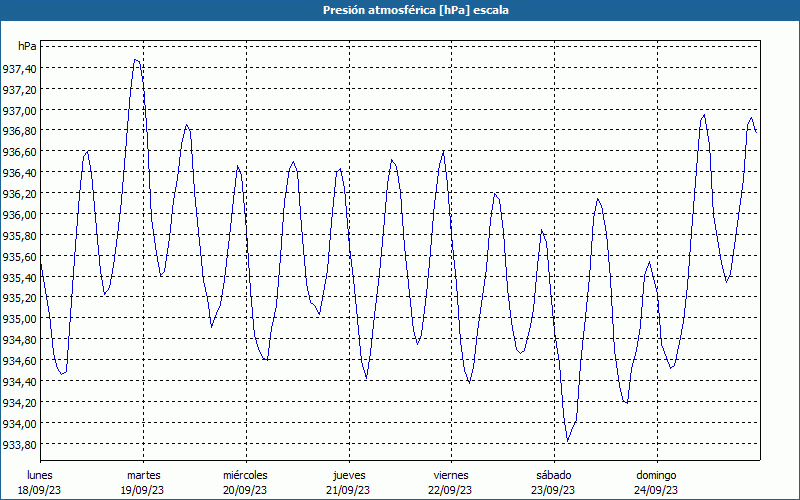Click the 933,80 axis value
The height and width of the screenshot is (500, 800).
20,444
